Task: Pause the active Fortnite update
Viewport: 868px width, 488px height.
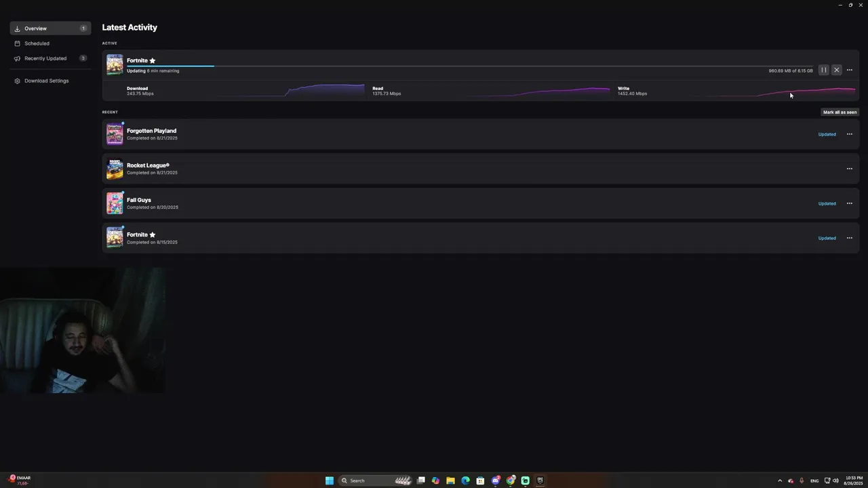Action: click(x=824, y=70)
